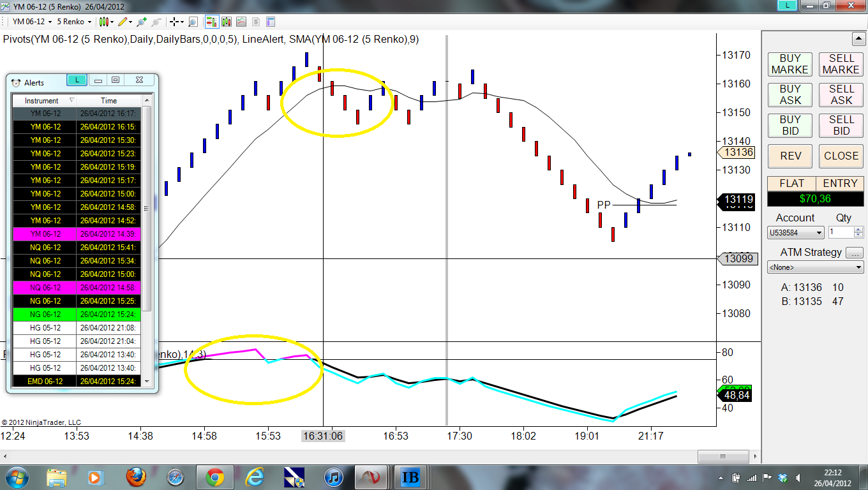Open Google Chrome from the taskbar
Image resolution: width=868 pixels, height=490 pixels.
(x=214, y=477)
